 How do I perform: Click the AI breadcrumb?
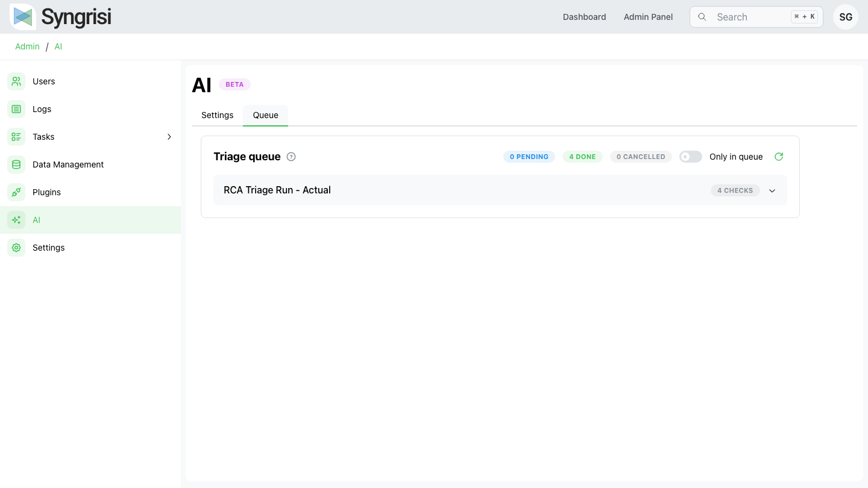[x=58, y=46]
